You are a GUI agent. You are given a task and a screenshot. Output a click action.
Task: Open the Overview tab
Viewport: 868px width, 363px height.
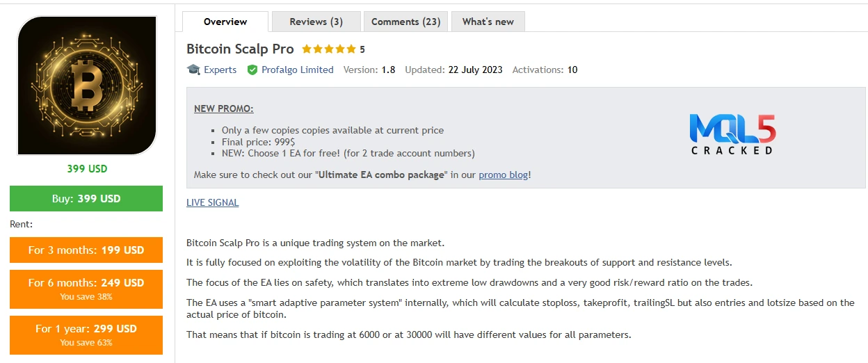[x=225, y=22]
